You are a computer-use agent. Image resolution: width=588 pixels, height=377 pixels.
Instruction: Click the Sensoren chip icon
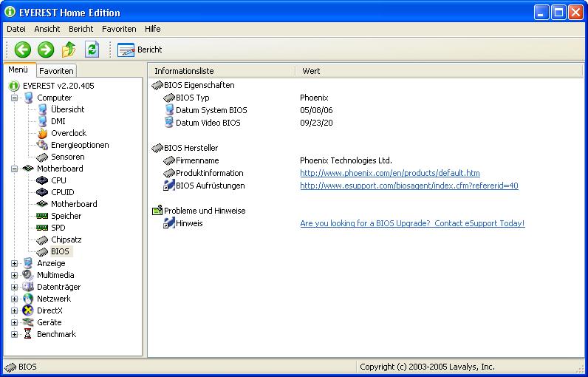click(x=42, y=157)
